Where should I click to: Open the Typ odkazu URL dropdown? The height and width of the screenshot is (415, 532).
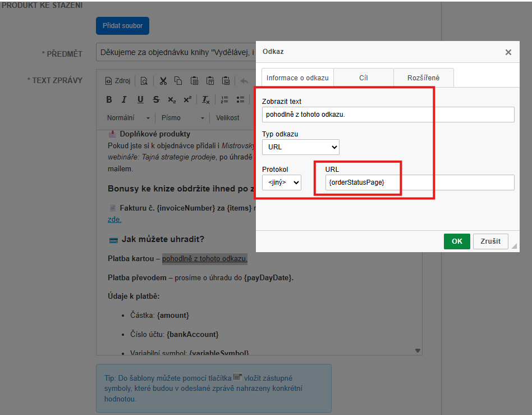[301, 147]
